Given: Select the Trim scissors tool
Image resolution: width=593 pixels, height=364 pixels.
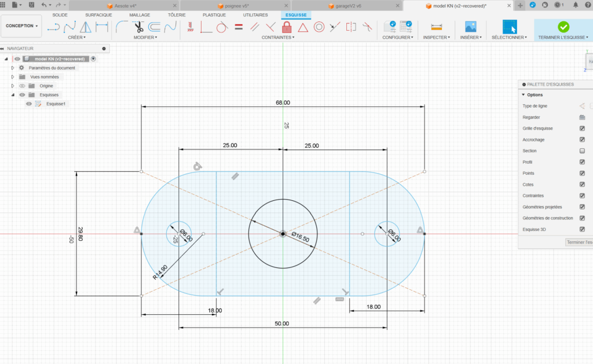Looking at the screenshot, I should 138,27.
